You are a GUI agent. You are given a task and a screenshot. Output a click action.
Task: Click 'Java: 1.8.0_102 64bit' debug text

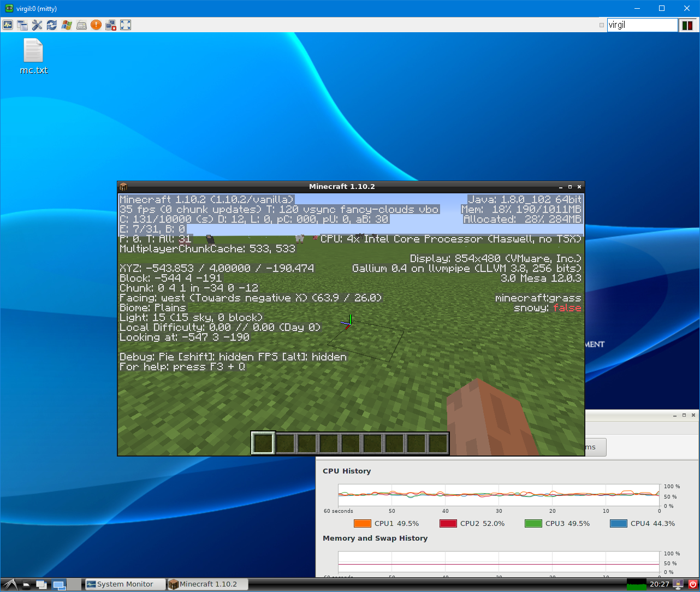pos(525,200)
